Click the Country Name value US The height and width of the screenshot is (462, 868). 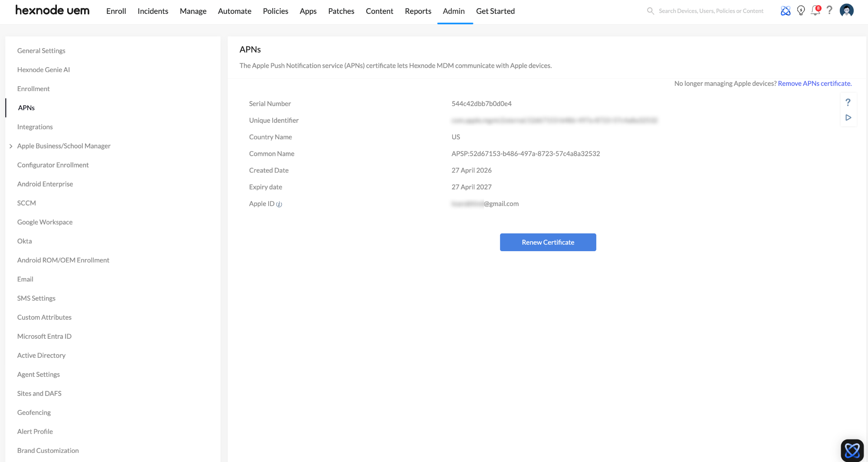(x=456, y=137)
